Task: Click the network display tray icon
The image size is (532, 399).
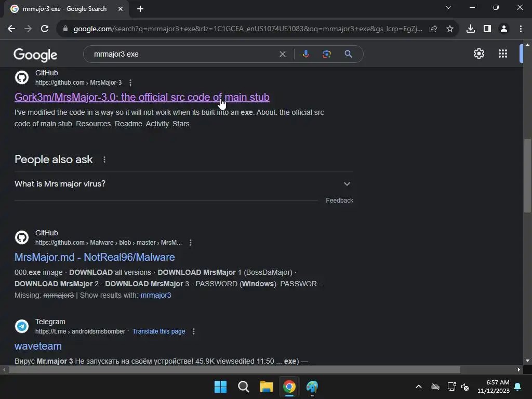Action: click(451, 387)
